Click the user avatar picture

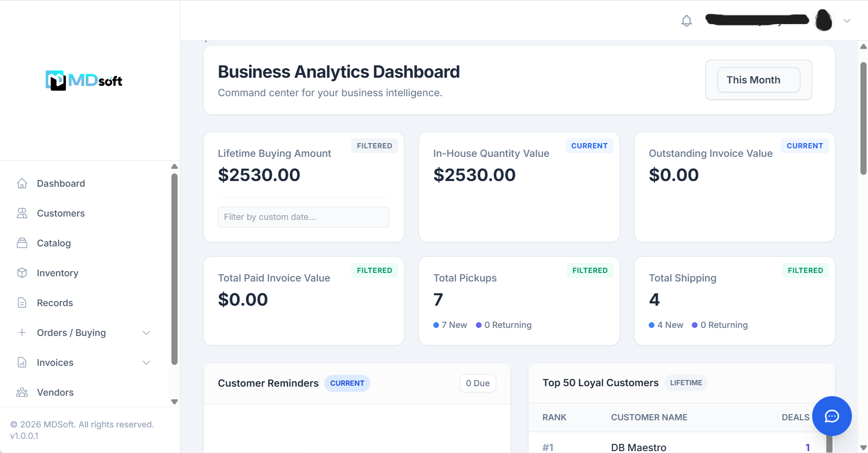(x=824, y=20)
